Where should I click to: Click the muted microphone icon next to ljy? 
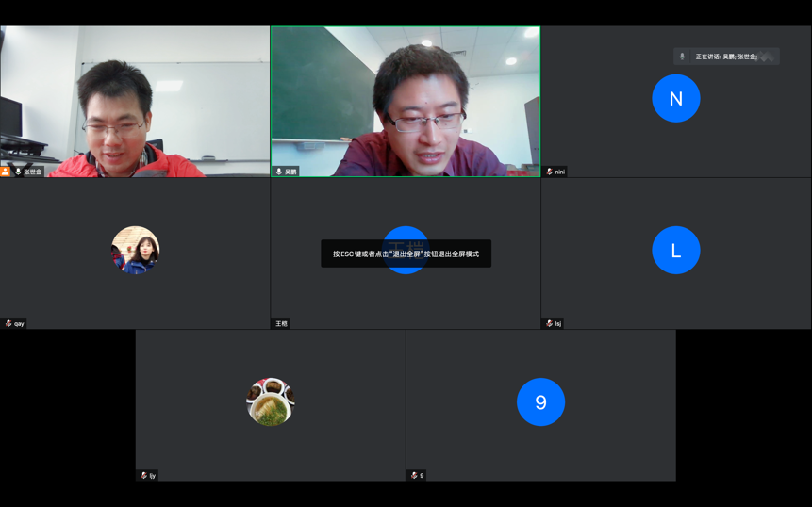[x=143, y=475]
